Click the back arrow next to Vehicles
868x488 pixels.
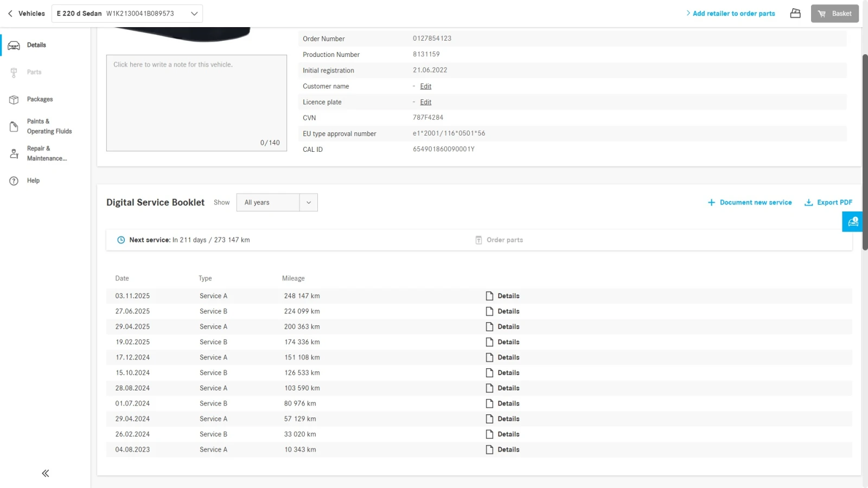[x=10, y=14]
